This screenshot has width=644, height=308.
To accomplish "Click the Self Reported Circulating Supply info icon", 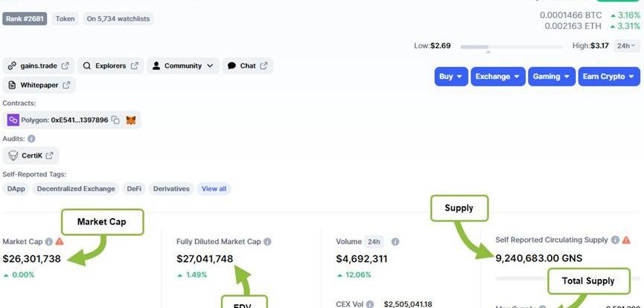I will (615, 240).
